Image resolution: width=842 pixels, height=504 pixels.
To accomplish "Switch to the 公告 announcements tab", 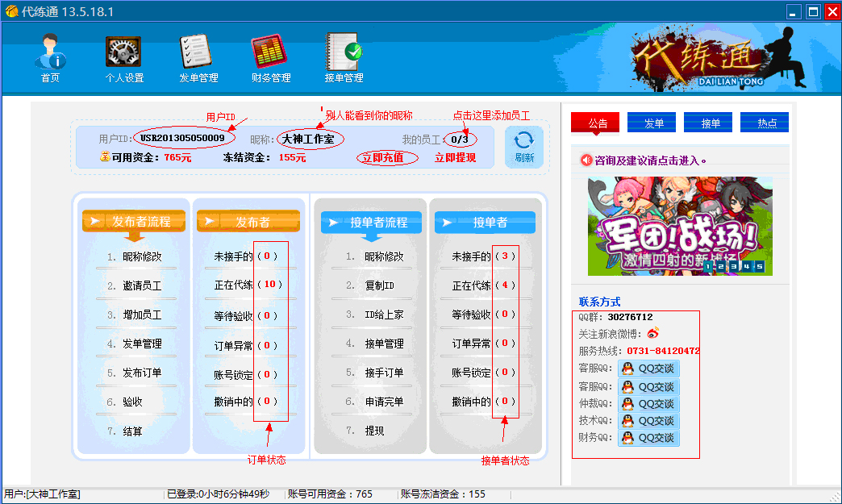I will pyautogui.click(x=597, y=122).
